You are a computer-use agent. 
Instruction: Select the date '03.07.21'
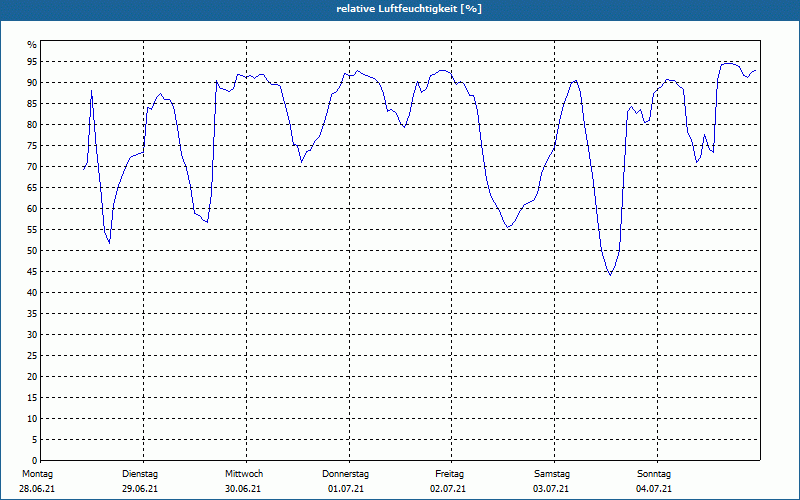(551, 489)
